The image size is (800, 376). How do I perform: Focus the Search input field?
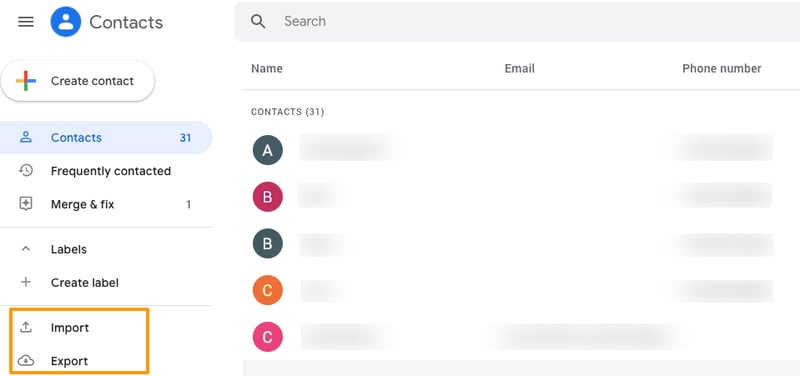(x=517, y=21)
